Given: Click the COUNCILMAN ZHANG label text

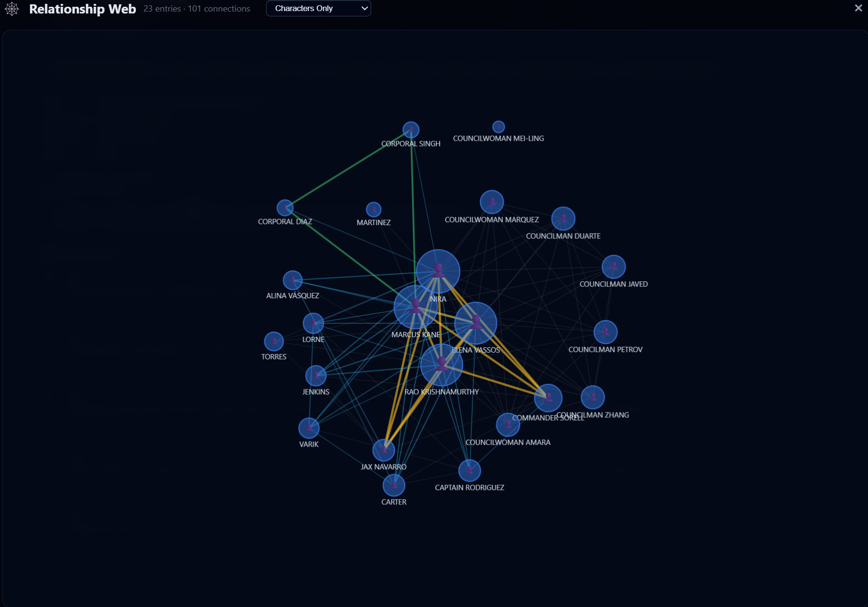Looking at the screenshot, I should tap(593, 414).
